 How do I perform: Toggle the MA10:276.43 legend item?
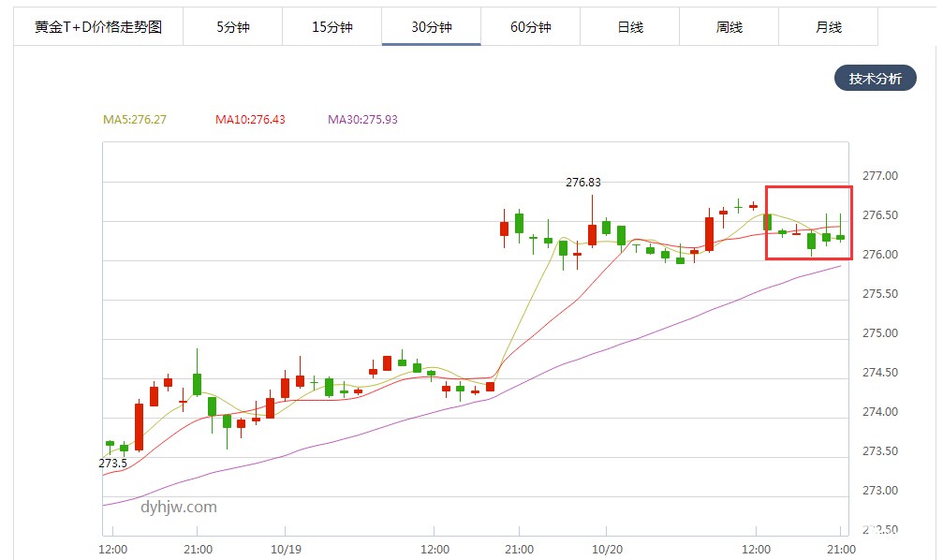[250, 120]
